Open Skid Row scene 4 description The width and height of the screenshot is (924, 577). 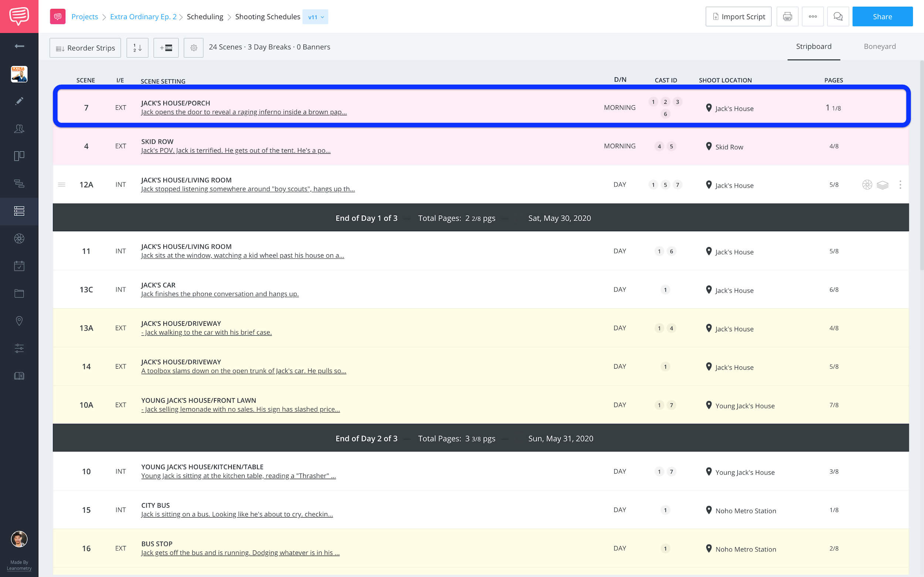coord(236,150)
